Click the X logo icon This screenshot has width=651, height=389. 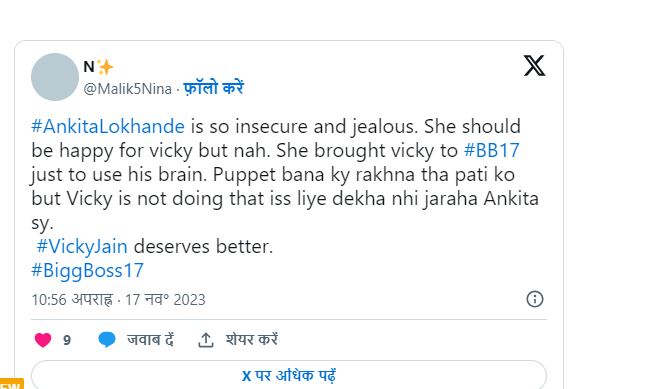(534, 66)
